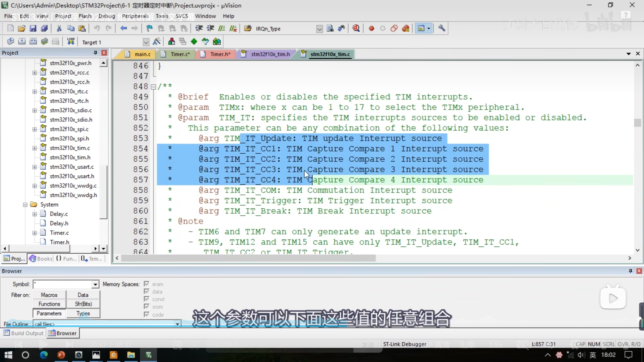Toggle the const memory space checkbox
This screenshot has width=644, height=362.
point(147,299)
